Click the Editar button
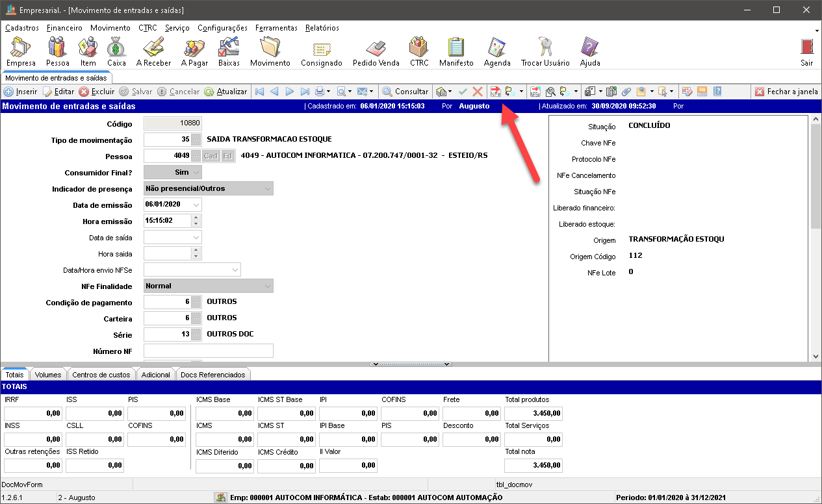Viewport: 822px width, 504px height. coord(58,92)
